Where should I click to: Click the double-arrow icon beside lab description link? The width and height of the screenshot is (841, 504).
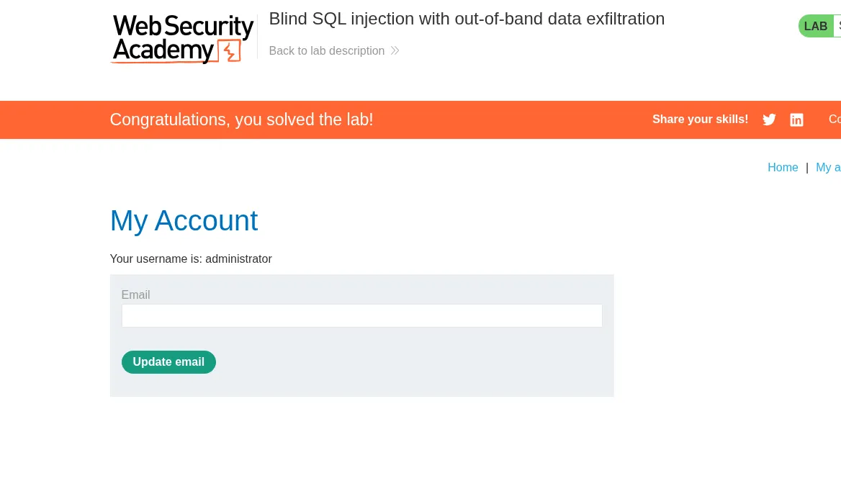(395, 50)
